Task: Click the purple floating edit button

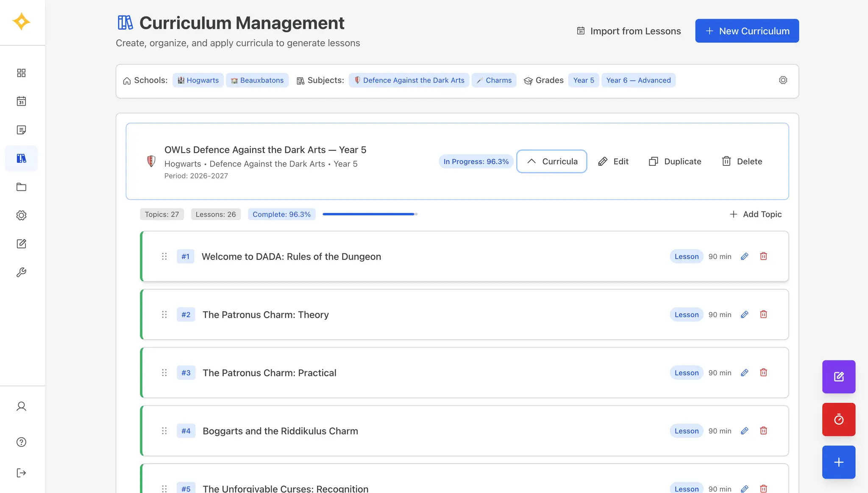Action: (x=839, y=377)
